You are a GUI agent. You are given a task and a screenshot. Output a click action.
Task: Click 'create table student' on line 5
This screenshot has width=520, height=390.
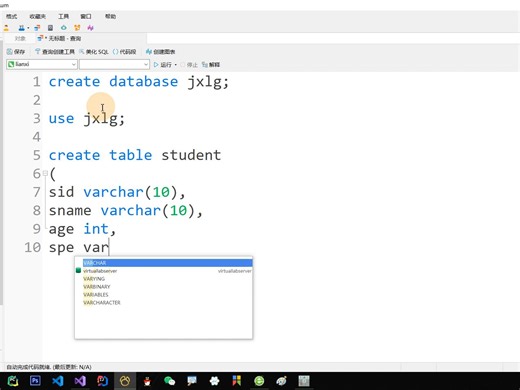click(x=135, y=155)
